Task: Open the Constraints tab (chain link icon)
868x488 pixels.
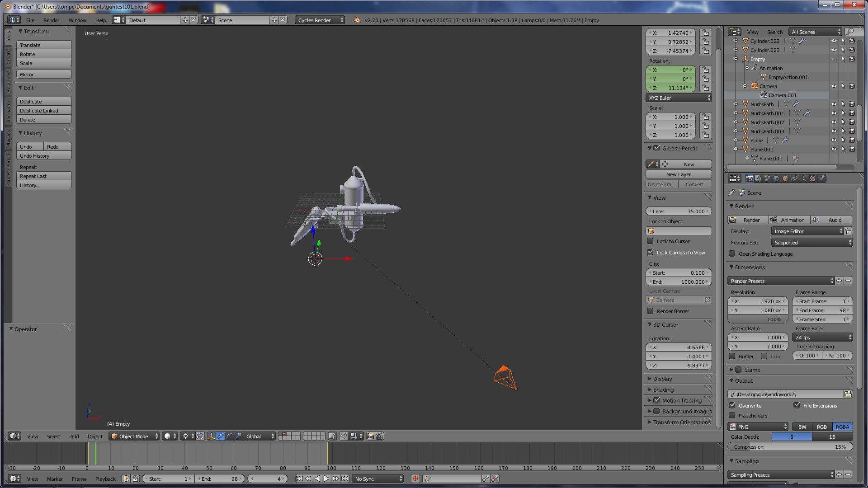Action: (794, 178)
